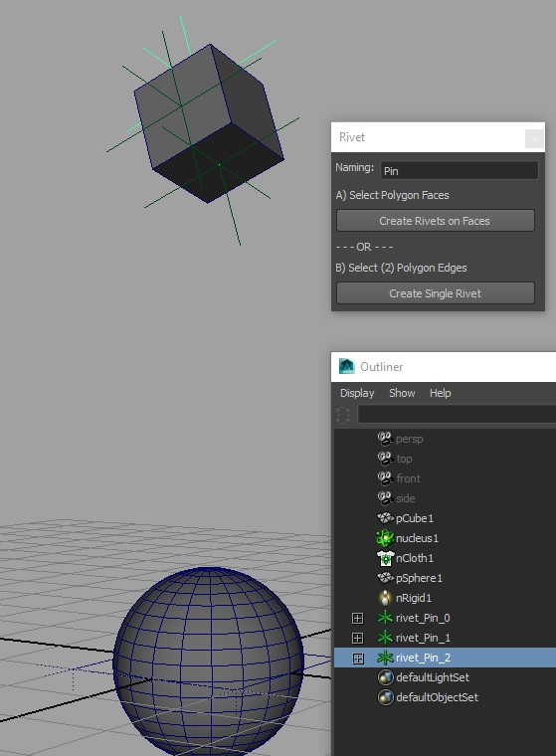556x756 pixels.
Task: Focus the Naming text field containing Pin
Action: 460,171
